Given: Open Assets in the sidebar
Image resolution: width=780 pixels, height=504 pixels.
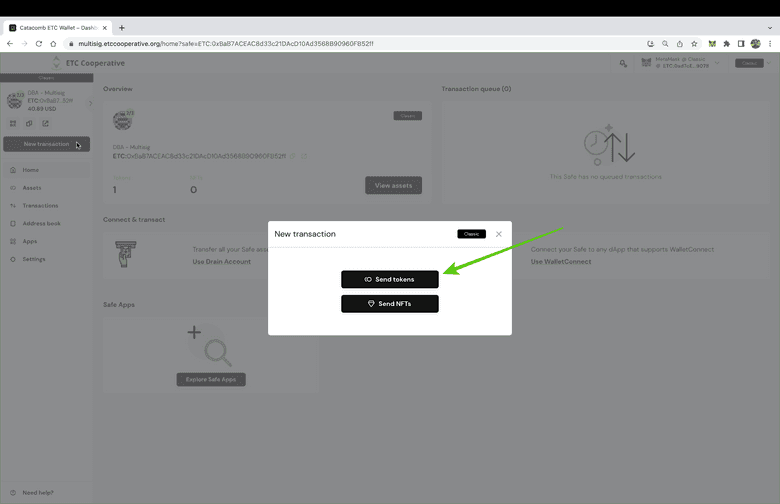Looking at the screenshot, I should [32, 188].
